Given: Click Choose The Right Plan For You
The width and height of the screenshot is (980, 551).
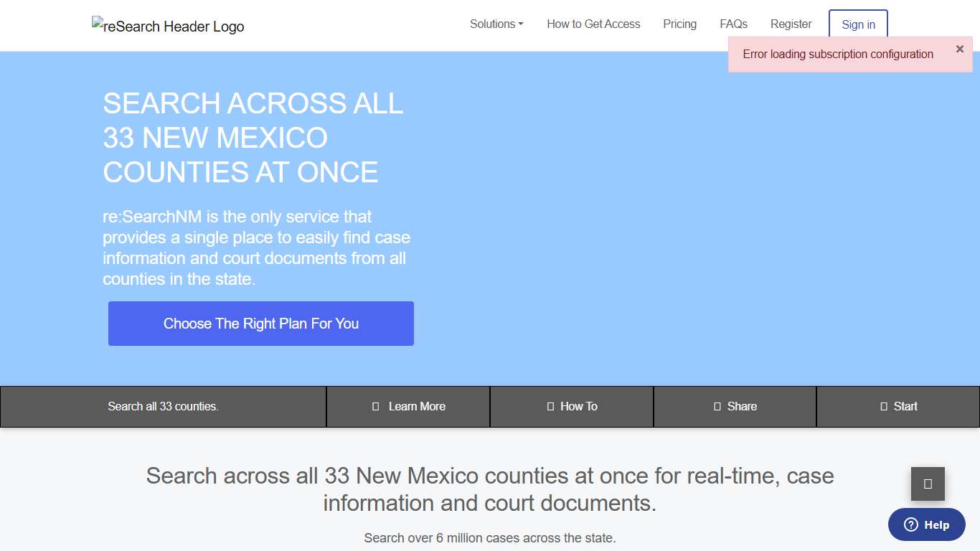Looking at the screenshot, I should point(261,324).
